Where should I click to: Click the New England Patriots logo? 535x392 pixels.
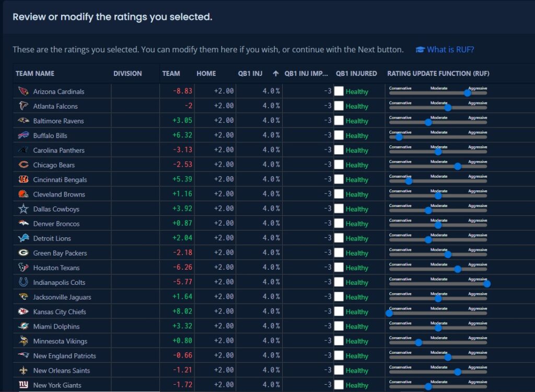click(x=23, y=355)
